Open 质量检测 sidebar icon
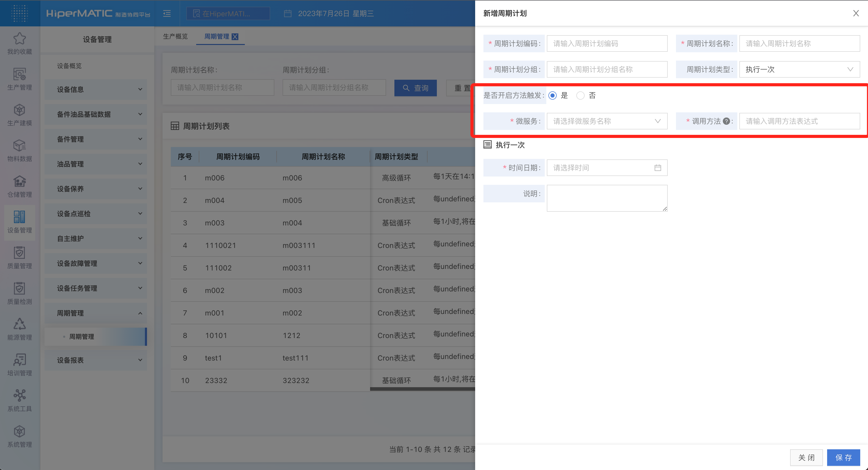The image size is (868, 470). 20,288
